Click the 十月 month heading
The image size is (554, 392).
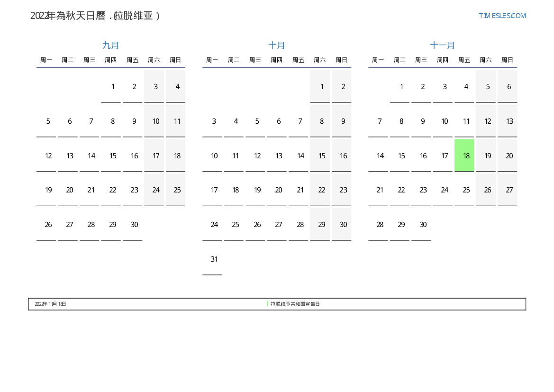[x=277, y=46]
